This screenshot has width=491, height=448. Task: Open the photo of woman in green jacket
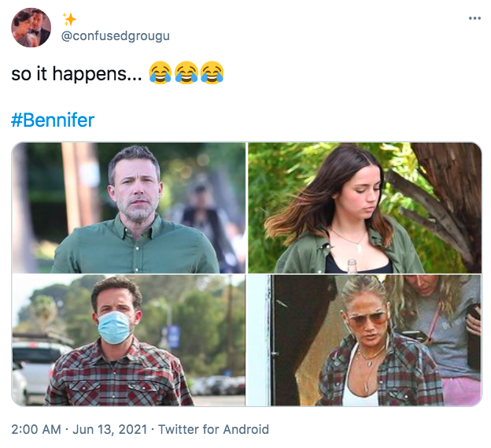tap(365, 208)
